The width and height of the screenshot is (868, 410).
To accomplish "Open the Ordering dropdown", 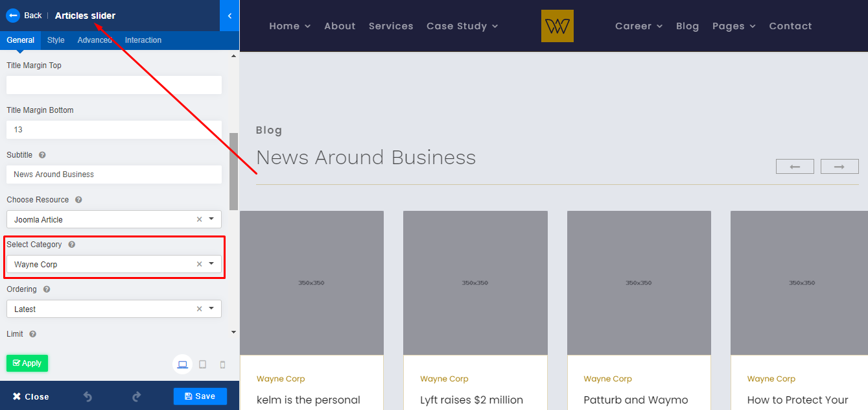I will coord(211,309).
